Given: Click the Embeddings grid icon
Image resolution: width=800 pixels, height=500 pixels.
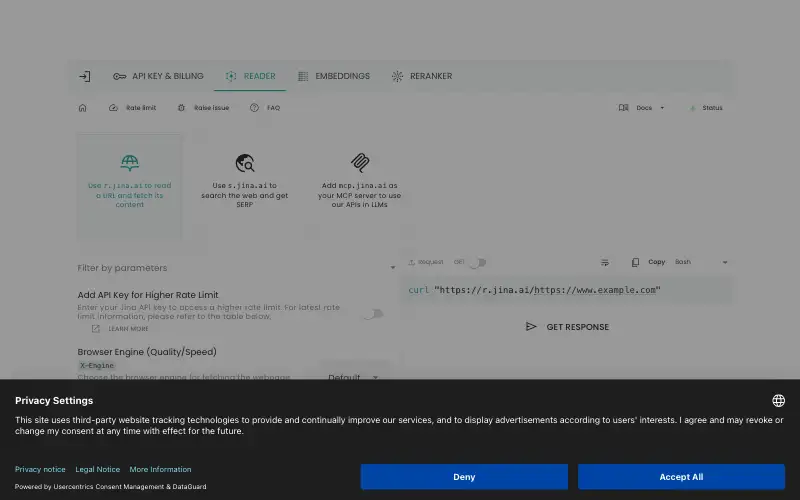Looking at the screenshot, I should pyautogui.click(x=303, y=77).
